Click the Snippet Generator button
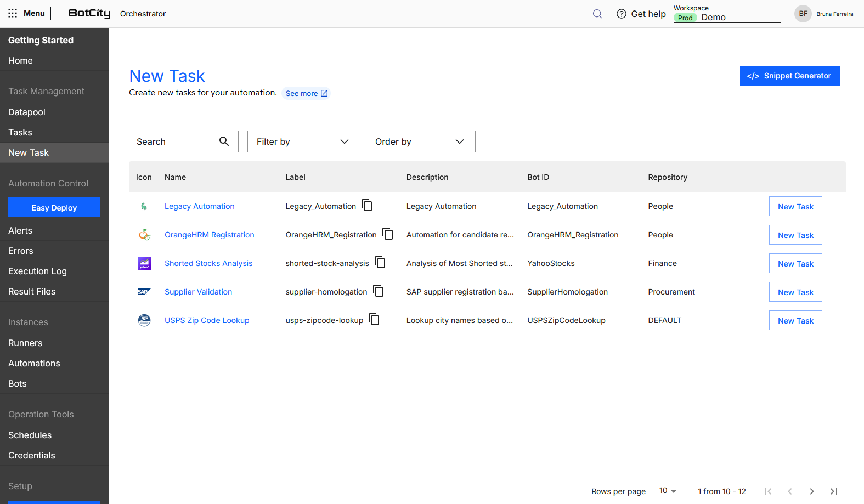Image resolution: width=864 pixels, height=504 pixels. (x=790, y=76)
